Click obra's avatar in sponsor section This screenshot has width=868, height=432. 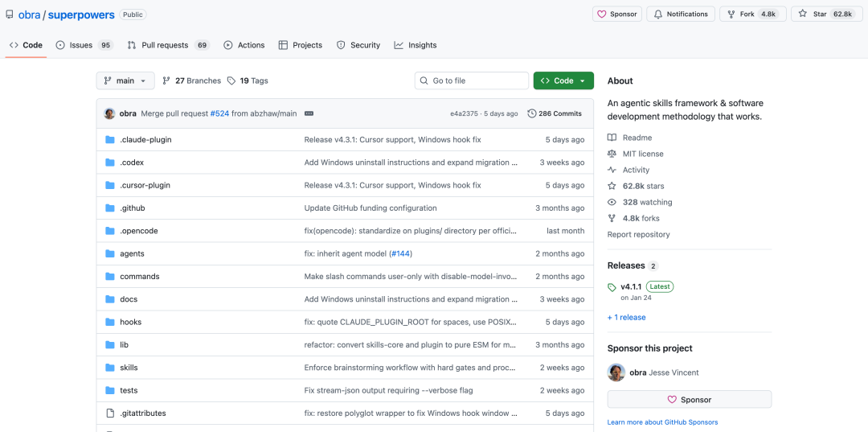(x=616, y=372)
